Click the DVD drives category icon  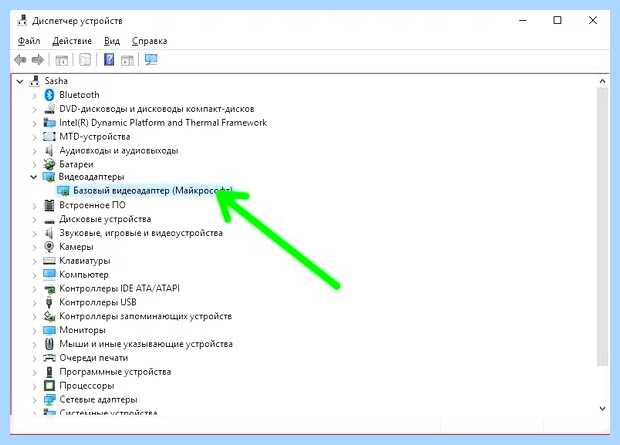49,109
